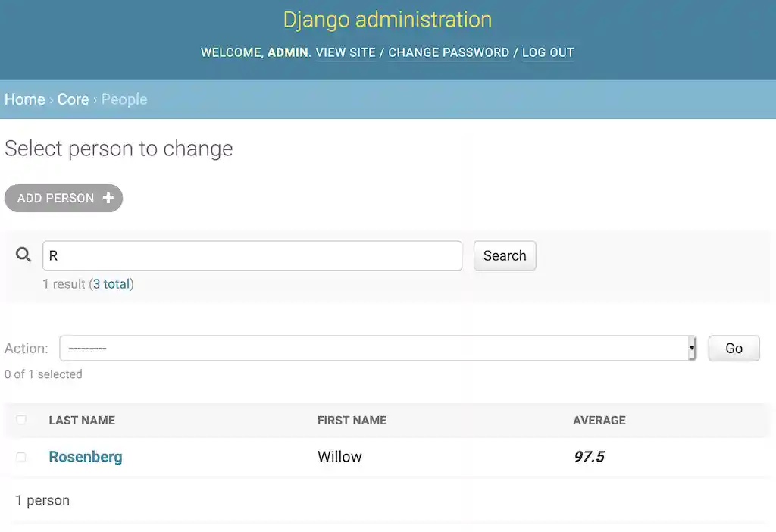Select LOG OUT from the header
Image resolution: width=776 pixels, height=532 pixels.
pos(548,52)
